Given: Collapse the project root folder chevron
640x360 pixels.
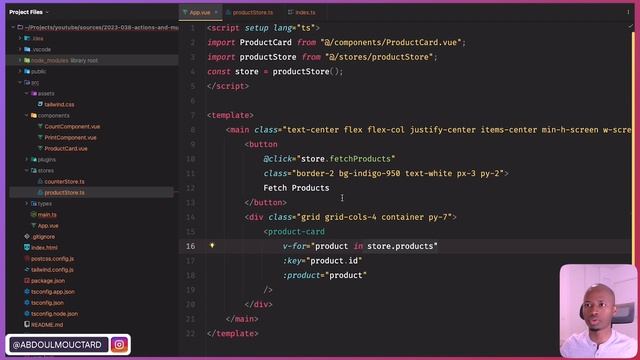Looking at the screenshot, I should point(13,27).
